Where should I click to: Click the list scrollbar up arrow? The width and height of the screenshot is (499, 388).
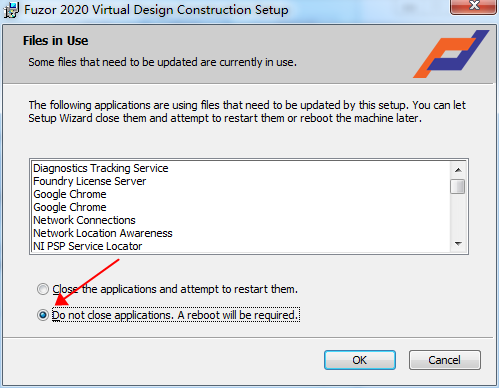(x=458, y=170)
